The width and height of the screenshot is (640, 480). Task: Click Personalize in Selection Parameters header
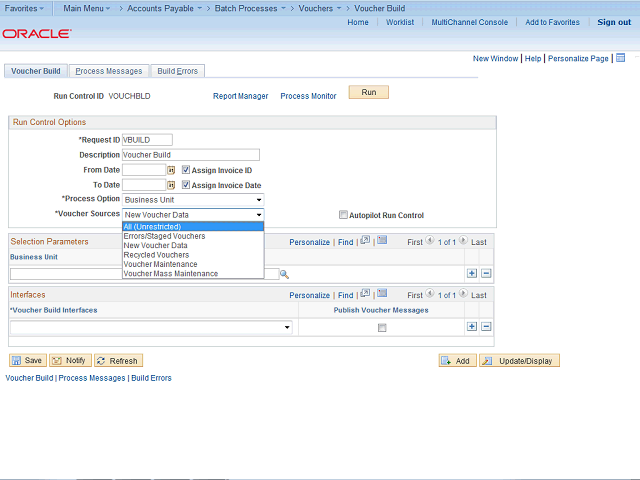[x=309, y=242]
